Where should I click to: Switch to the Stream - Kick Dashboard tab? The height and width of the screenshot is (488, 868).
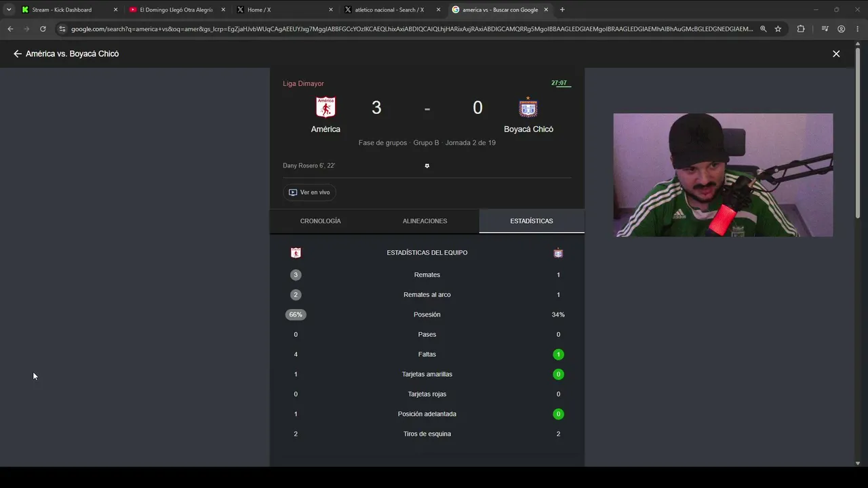(61, 9)
